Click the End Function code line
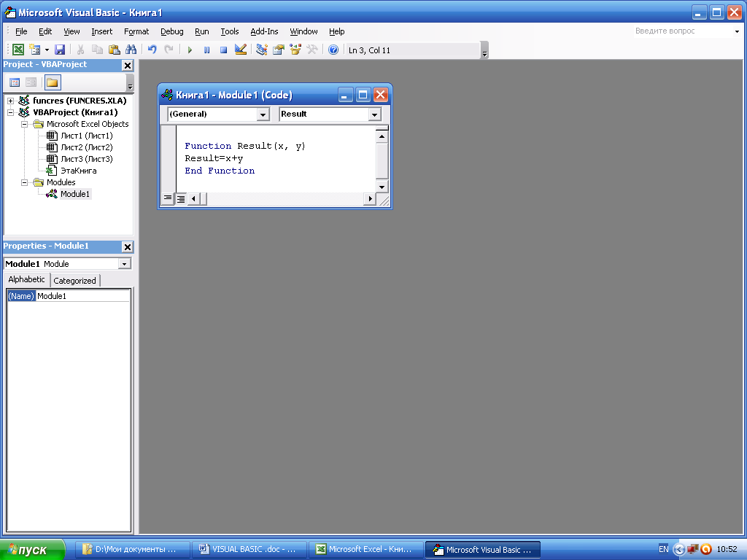 coord(220,171)
